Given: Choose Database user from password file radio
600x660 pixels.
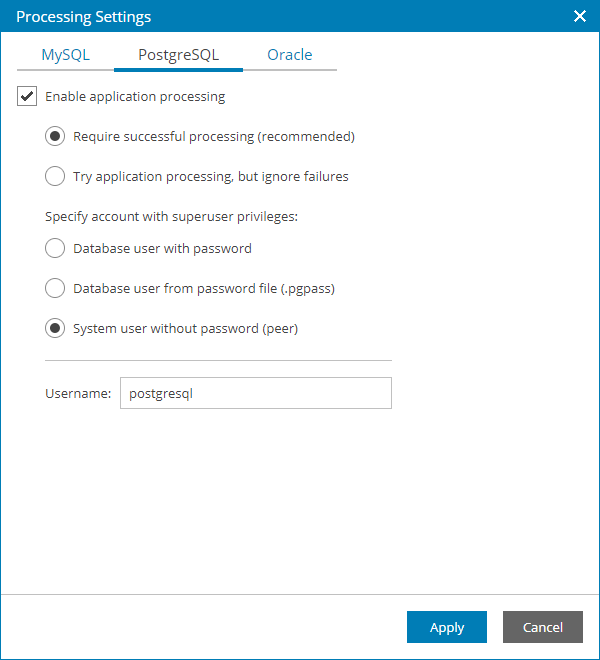Looking at the screenshot, I should (55, 289).
